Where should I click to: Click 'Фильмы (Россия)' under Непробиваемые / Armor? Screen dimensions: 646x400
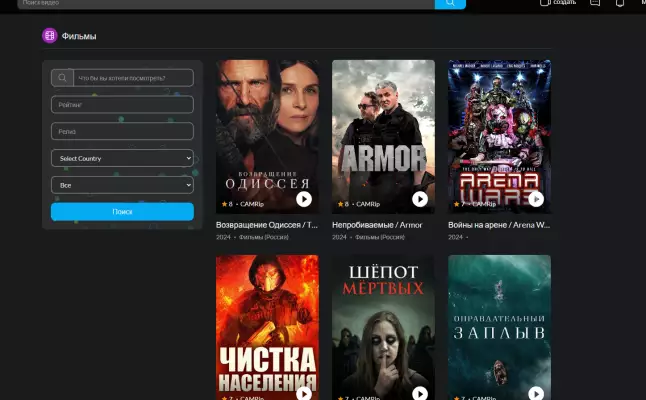(x=380, y=237)
